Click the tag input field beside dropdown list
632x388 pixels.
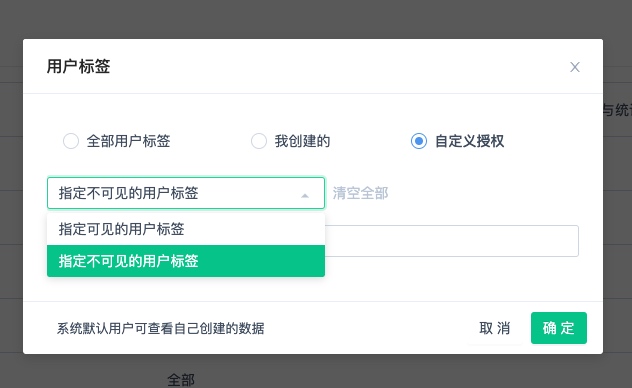[451, 241]
